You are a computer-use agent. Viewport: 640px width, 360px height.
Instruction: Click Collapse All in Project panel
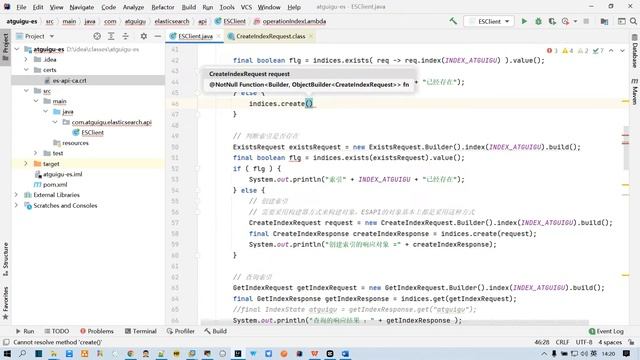125,36
